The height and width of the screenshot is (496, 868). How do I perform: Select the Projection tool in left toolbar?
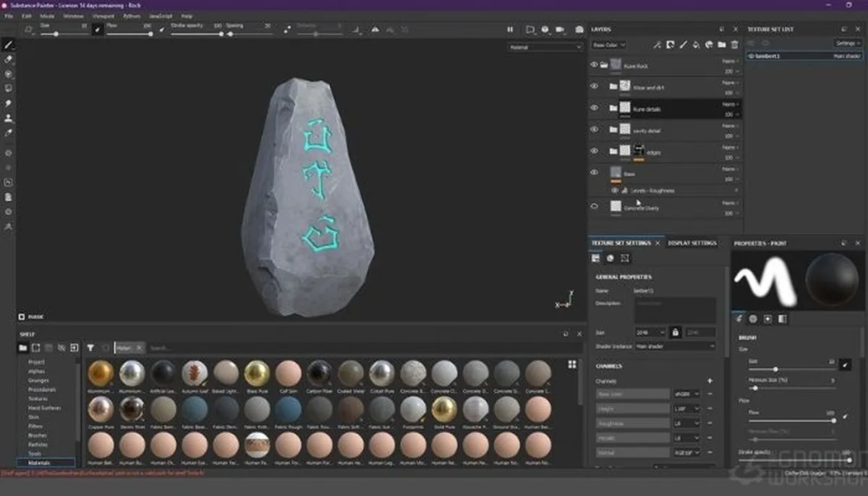9,74
